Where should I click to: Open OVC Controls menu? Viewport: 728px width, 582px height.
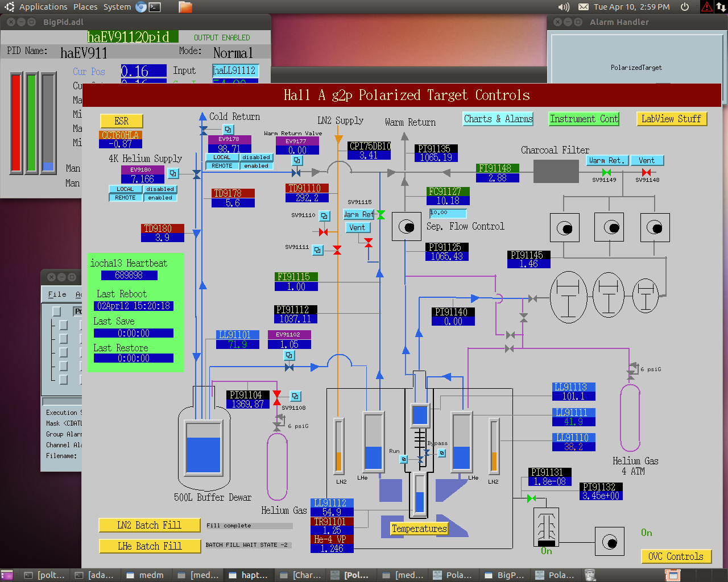676,556
